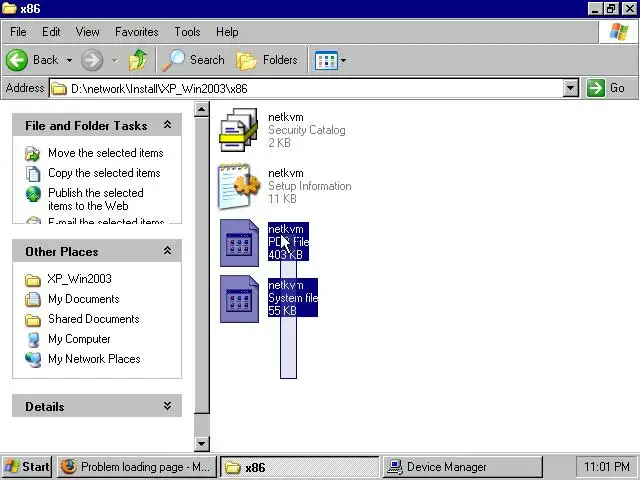Screen dimensions: 640x480
Task: Open the Favorites menu
Action: pyautogui.click(x=136, y=32)
